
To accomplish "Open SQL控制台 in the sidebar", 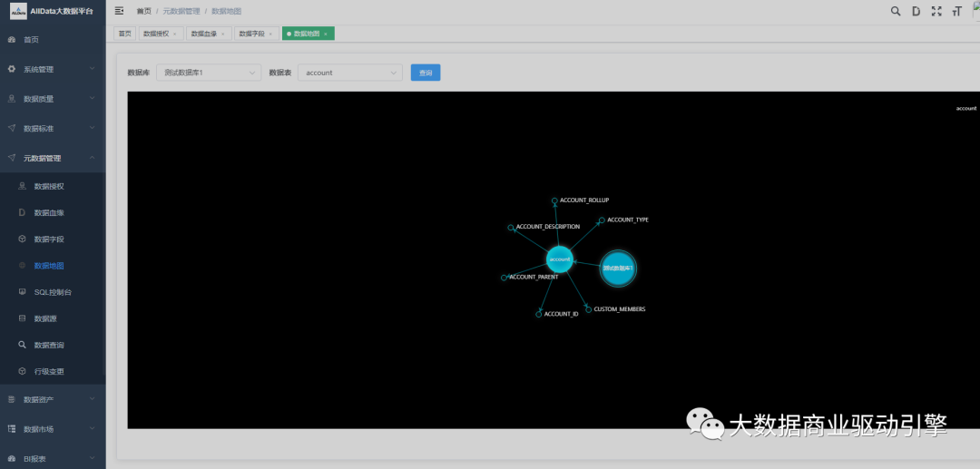I will point(52,292).
